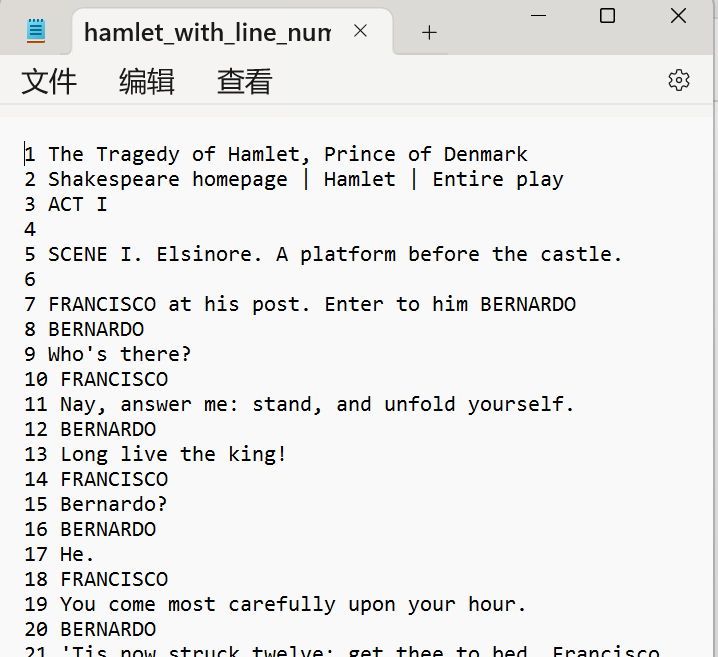Add a new tab with plus button

pyautogui.click(x=429, y=32)
